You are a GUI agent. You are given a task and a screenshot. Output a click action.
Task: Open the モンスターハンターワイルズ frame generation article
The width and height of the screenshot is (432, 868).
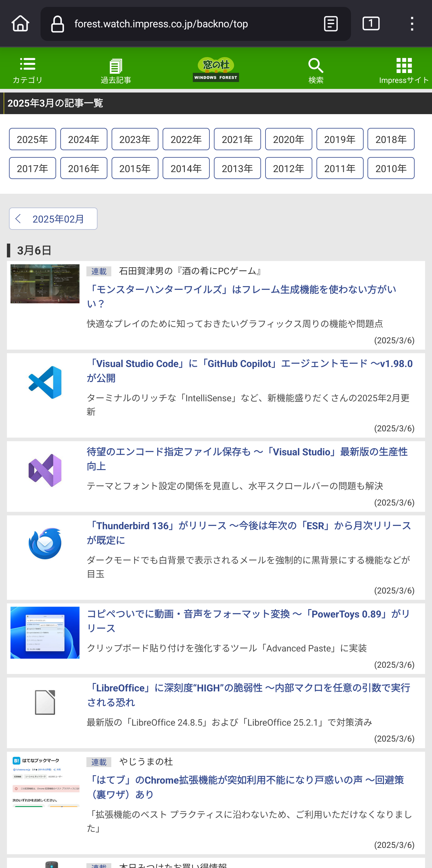[241, 296]
